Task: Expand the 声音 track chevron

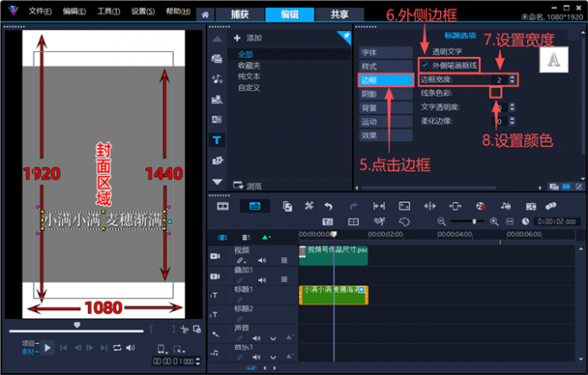Action: click(x=273, y=339)
